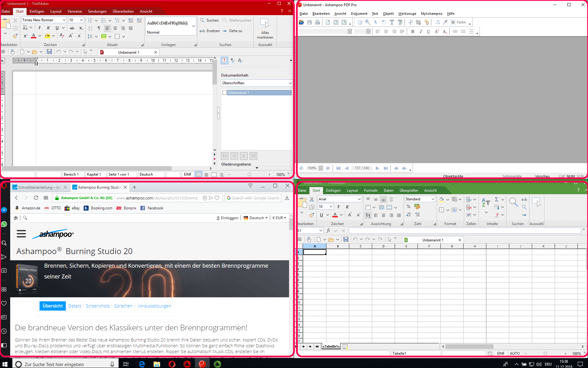The width and height of the screenshot is (588, 368).
Task: Open the Einfügen tab in TextMaker
Action: pyautogui.click(x=37, y=11)
